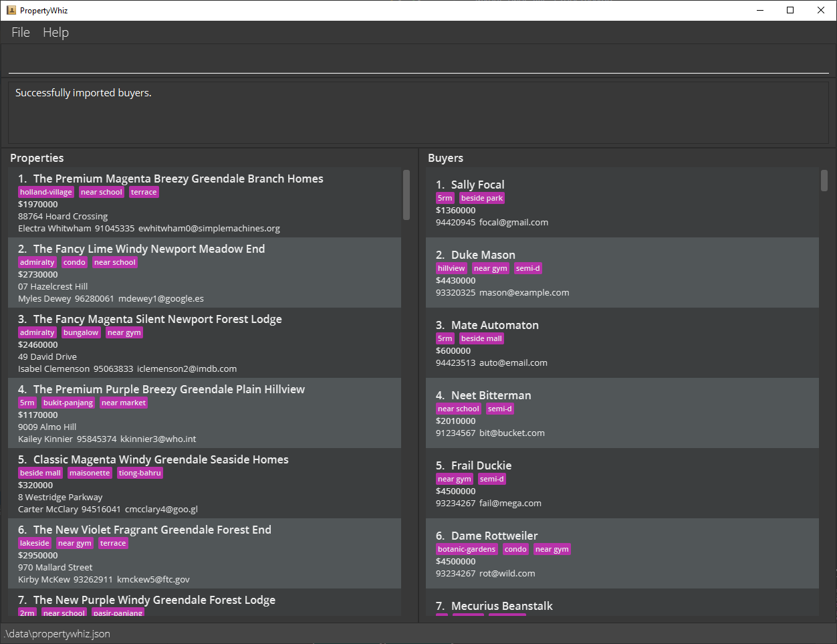Click the bukit-panjang tag on property 4
This screenshot has height=644, width=837.
tap(68, 403)
